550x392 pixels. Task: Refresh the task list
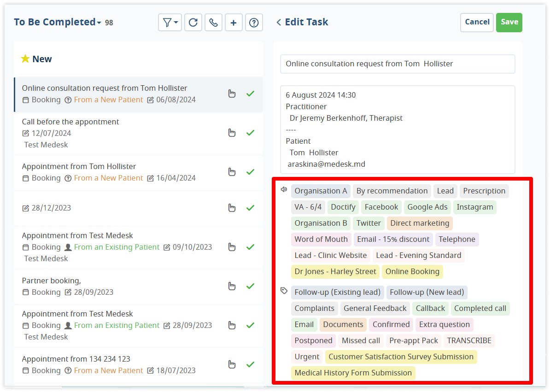point(193,23)
